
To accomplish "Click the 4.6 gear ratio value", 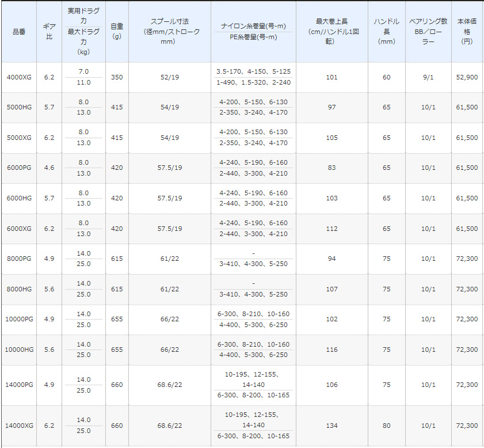I will (x=49, y=168).
